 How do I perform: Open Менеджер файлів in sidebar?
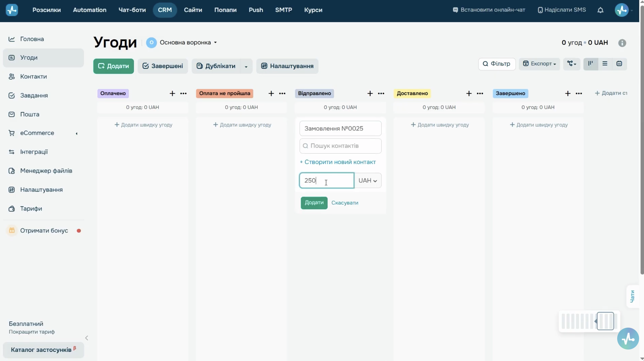[43, 171]
